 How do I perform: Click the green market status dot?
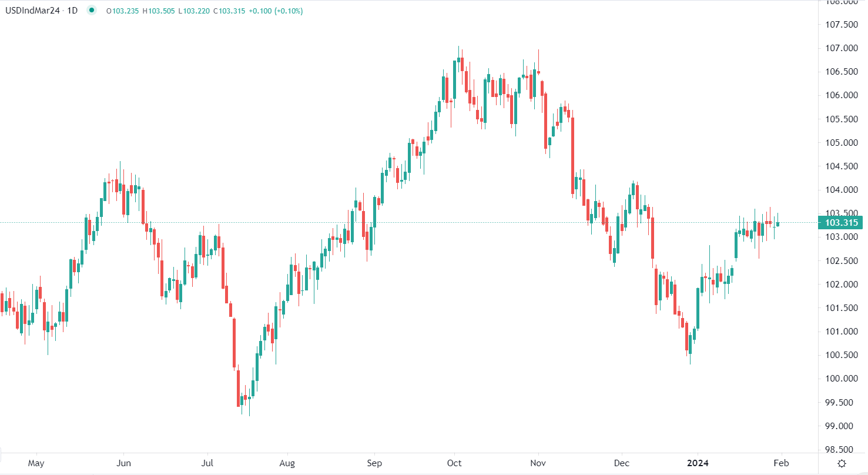92,11
